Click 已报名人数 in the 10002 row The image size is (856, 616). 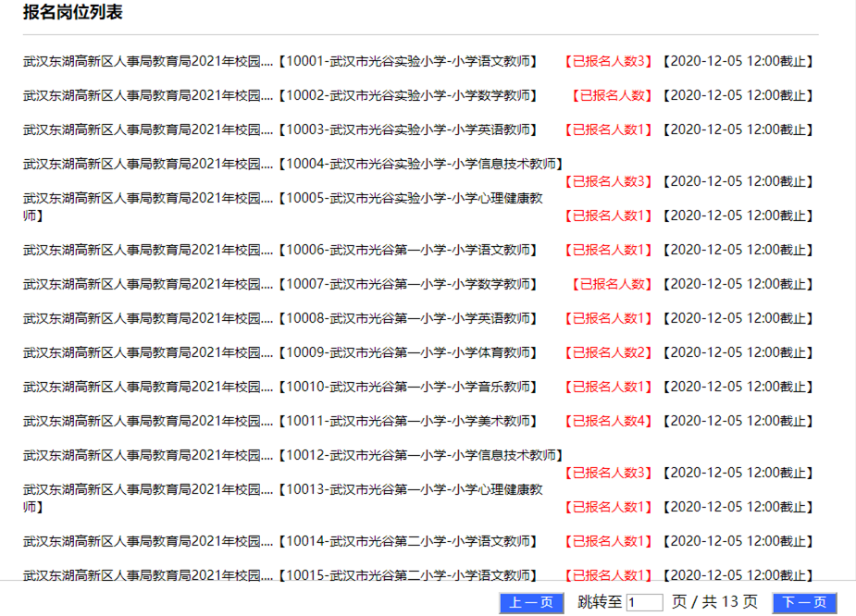612,95
